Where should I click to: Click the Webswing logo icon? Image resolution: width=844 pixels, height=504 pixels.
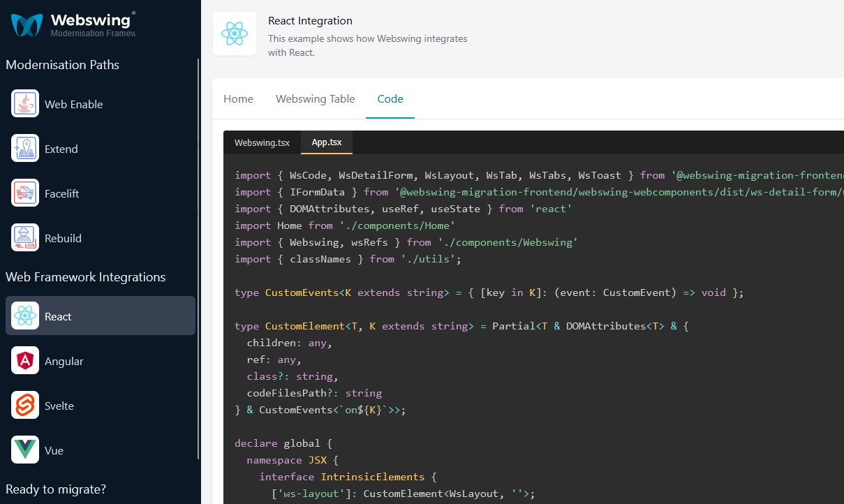27,25
